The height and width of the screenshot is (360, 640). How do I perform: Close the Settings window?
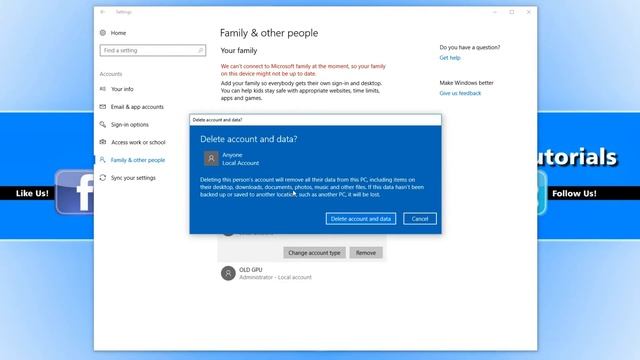click(529, 12)
